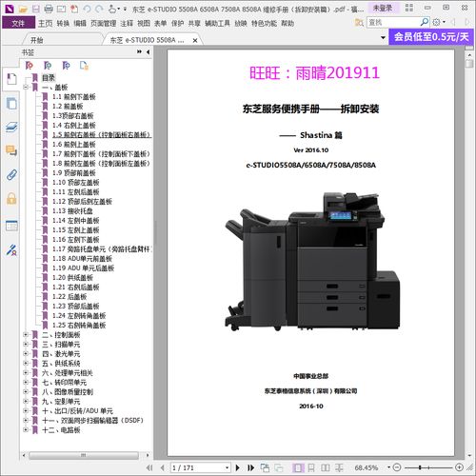This screenshot has height=476, width=476.
Task: Click the 未登录 login button
Action: pyautogui.click(x=382, y=8)
